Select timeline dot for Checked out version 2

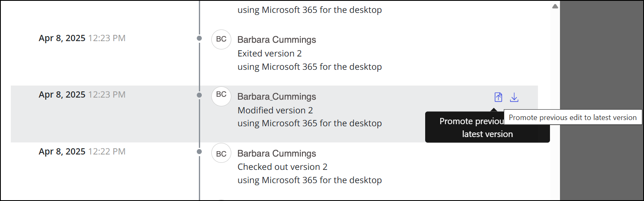(x=199, y=152)
